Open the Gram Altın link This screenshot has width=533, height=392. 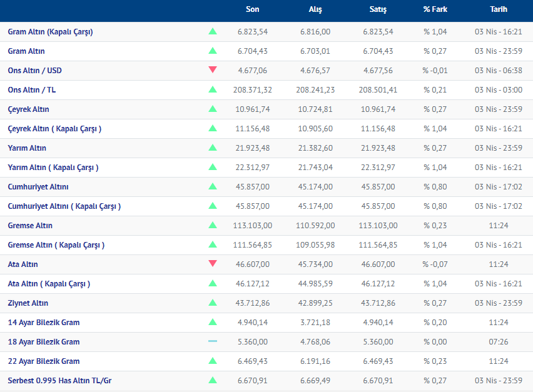(26, 51)
